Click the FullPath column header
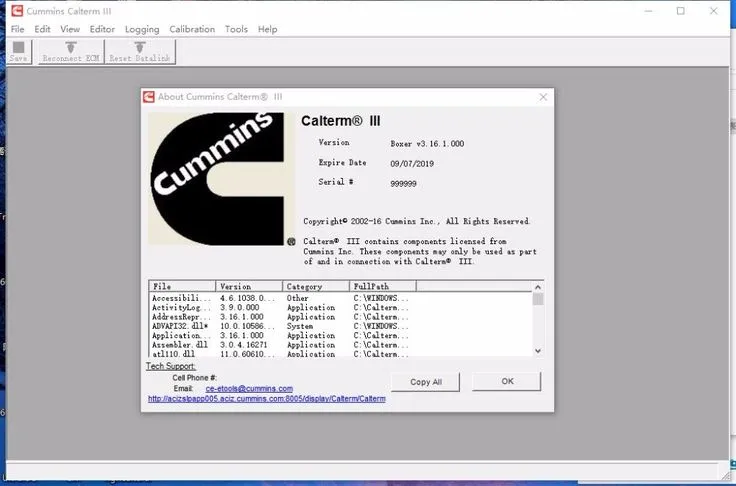Viewport: 736px width, 486px height. [x=383, y=286]
